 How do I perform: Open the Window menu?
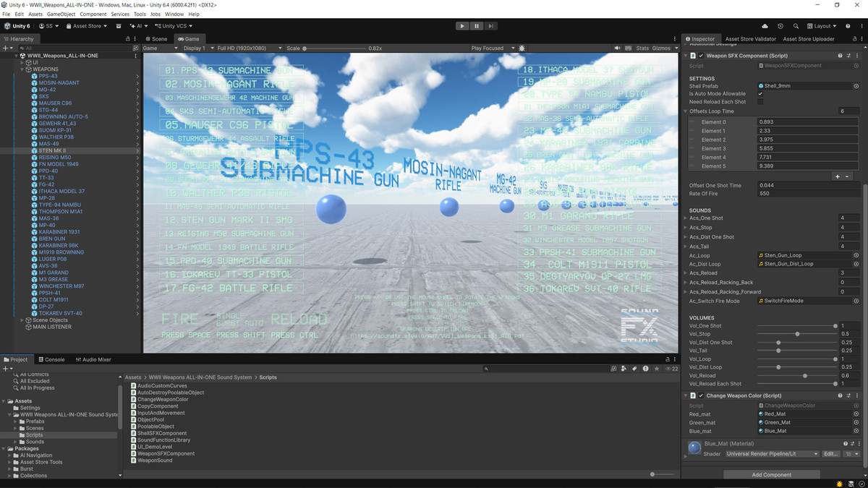coord(174,14)
